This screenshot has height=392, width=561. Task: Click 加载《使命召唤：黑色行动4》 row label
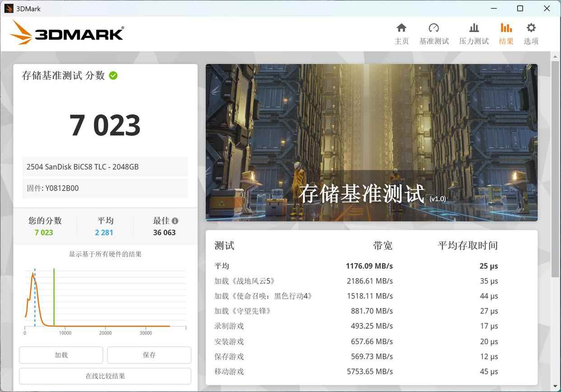coord(263,296)
